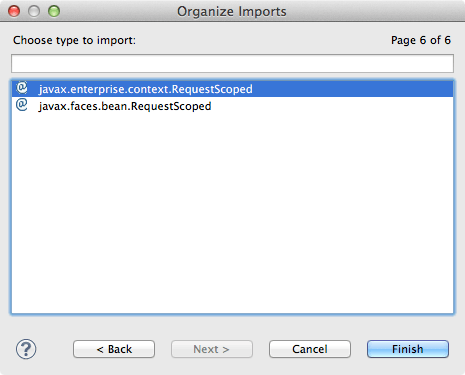Click the green zoom window button

click(54, 11)
